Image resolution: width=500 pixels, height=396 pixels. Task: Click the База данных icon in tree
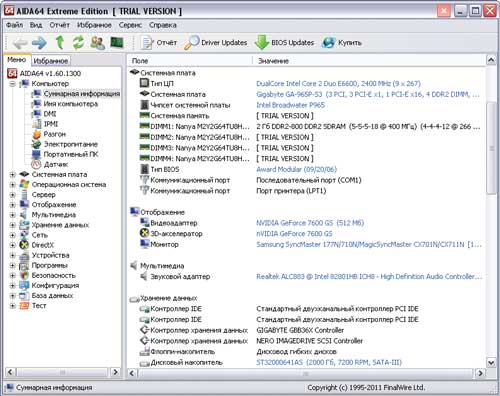pos(24,296)
